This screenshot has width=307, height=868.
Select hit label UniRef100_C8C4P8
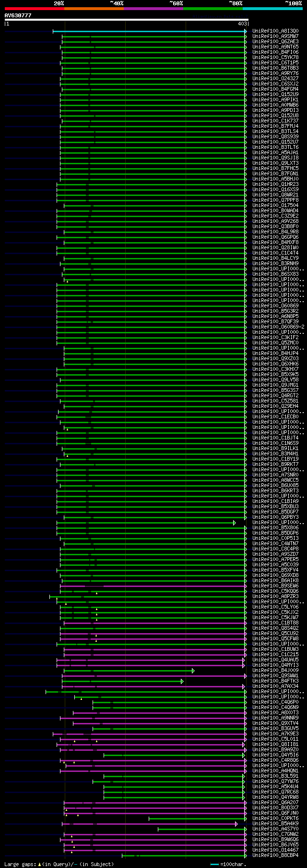pos(275,549)
